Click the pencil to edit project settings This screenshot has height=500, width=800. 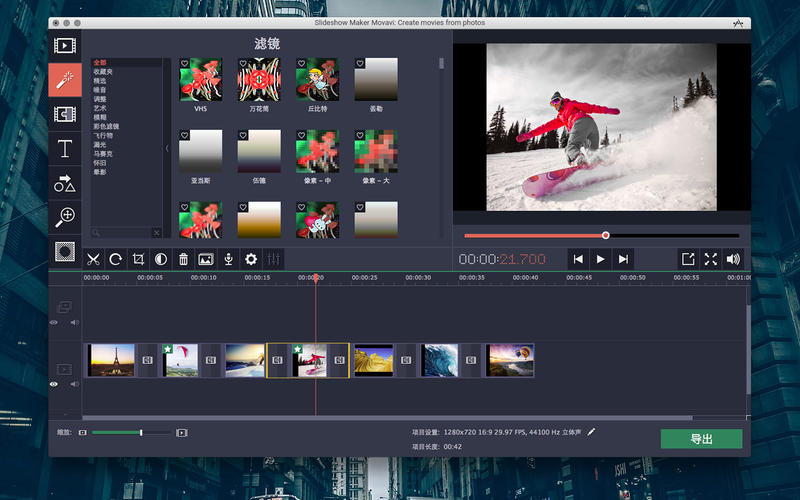(x=591, y=432)
